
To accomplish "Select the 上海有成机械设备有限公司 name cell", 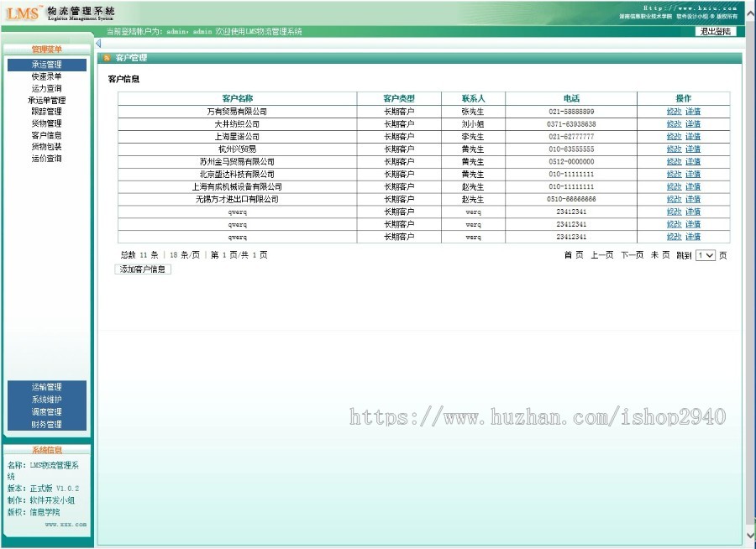I will tap(237, 186).
